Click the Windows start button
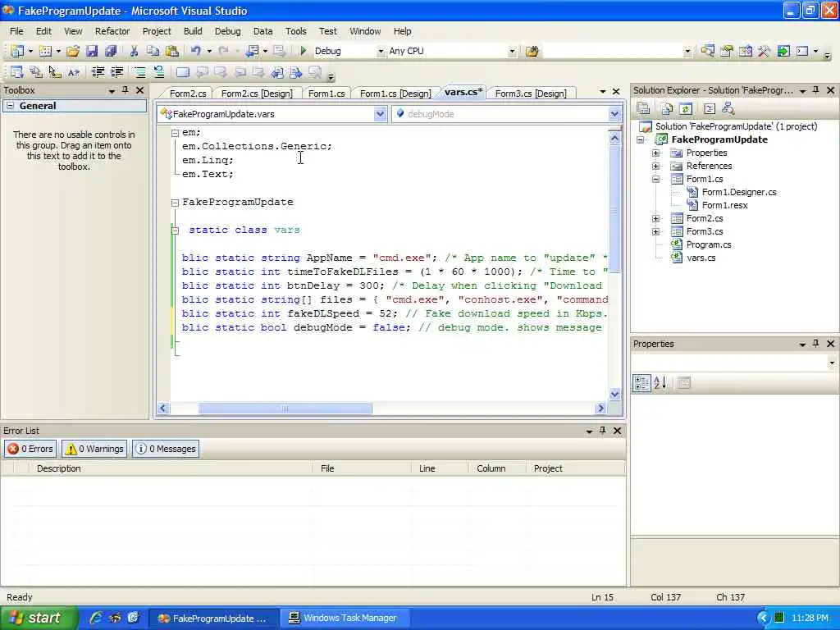 point(38,619)
